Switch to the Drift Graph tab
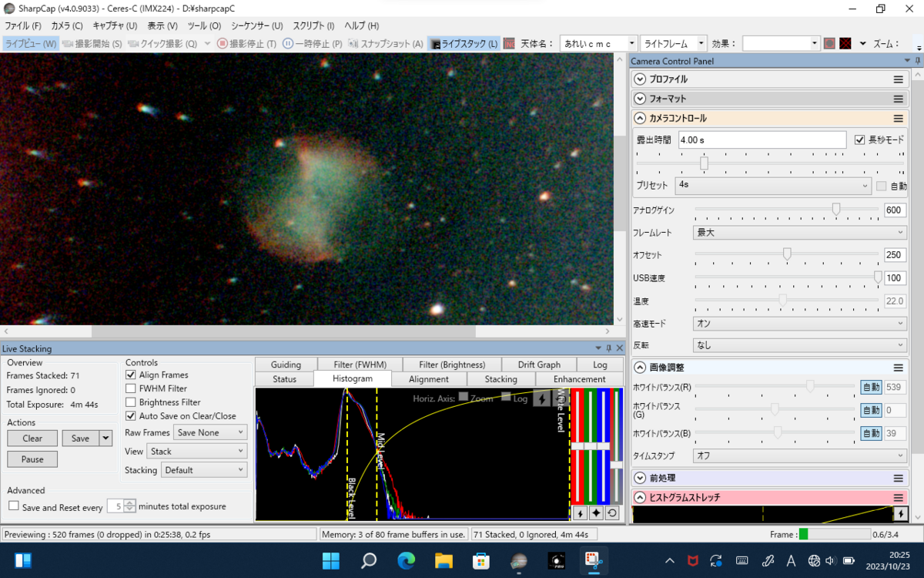The width and height of the screenshot is (924, 578). pyautogui.click(x=538, y=365)
